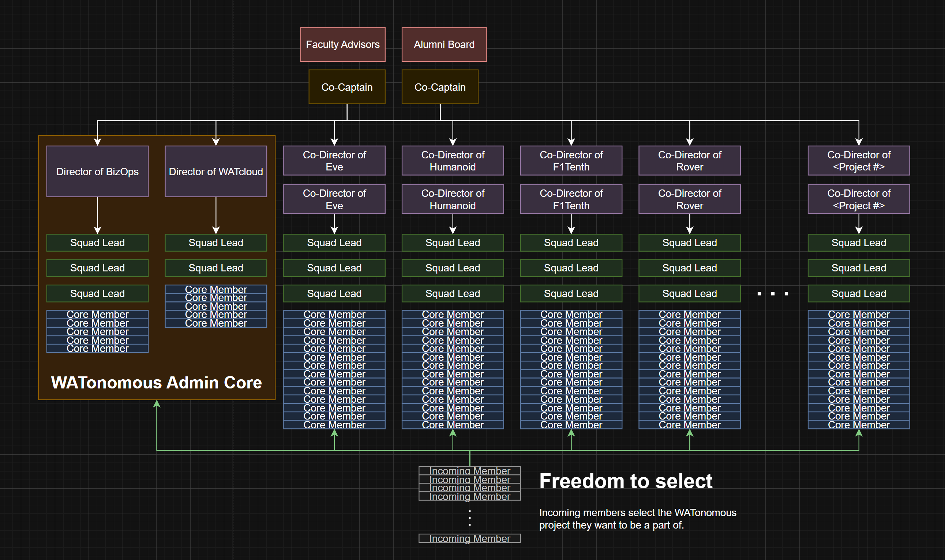Click the WATonomous Admin Core label
This screenshot has height=560, width=945.
tap(156, 383)
